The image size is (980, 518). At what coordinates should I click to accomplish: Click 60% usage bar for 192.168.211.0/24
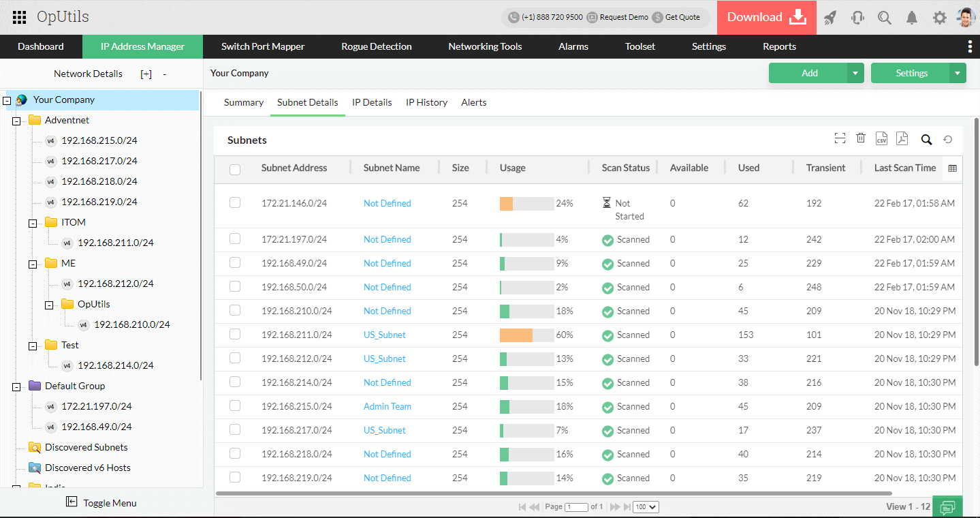[526, 335]
